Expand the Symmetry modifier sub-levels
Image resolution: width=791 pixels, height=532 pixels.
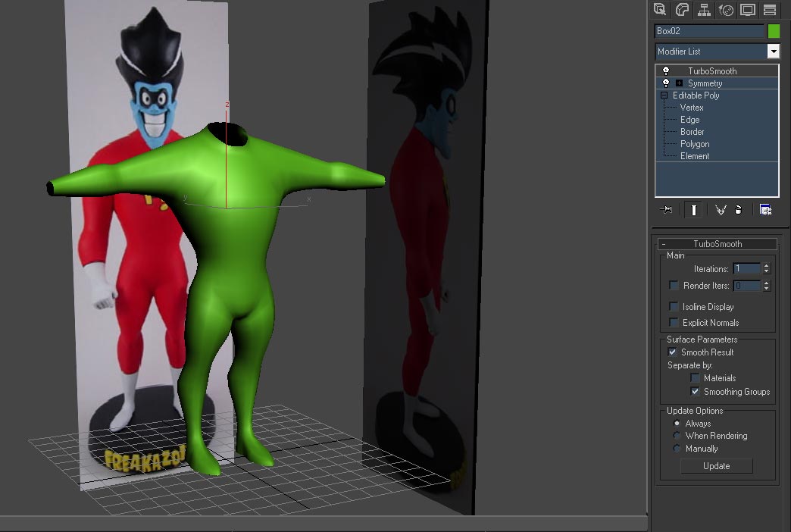coord(679,83)
